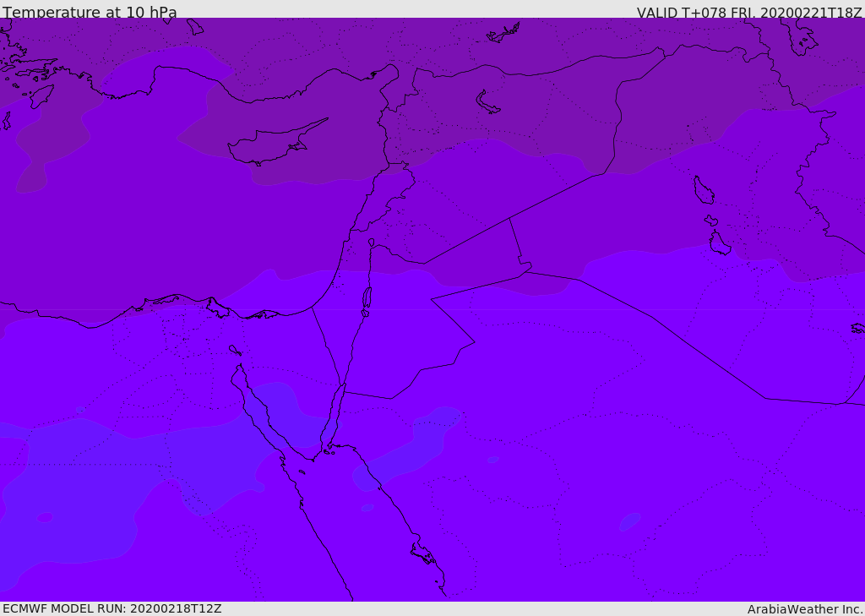Click the 'ArabiaWeather Inc' credit text
Screen dimensions: 865x616
pos(804,609)
